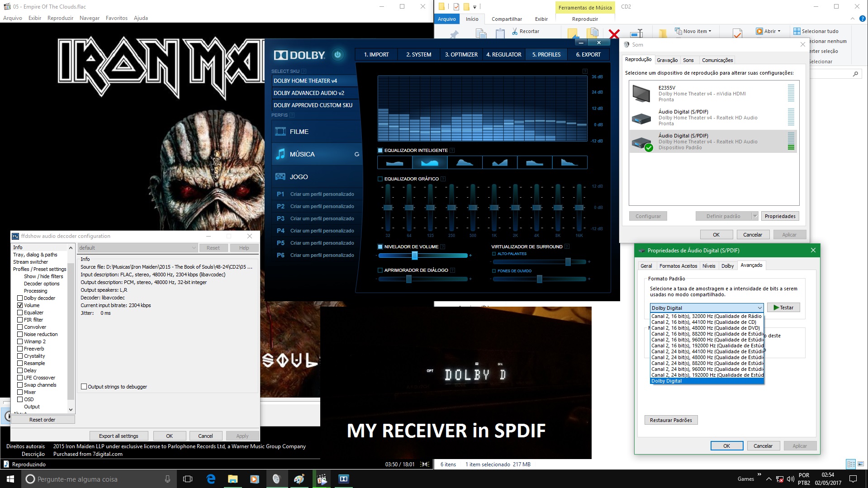
Task: Click the Recortar scissors icon in Explorer ribbon
Action: click(515, 31)
